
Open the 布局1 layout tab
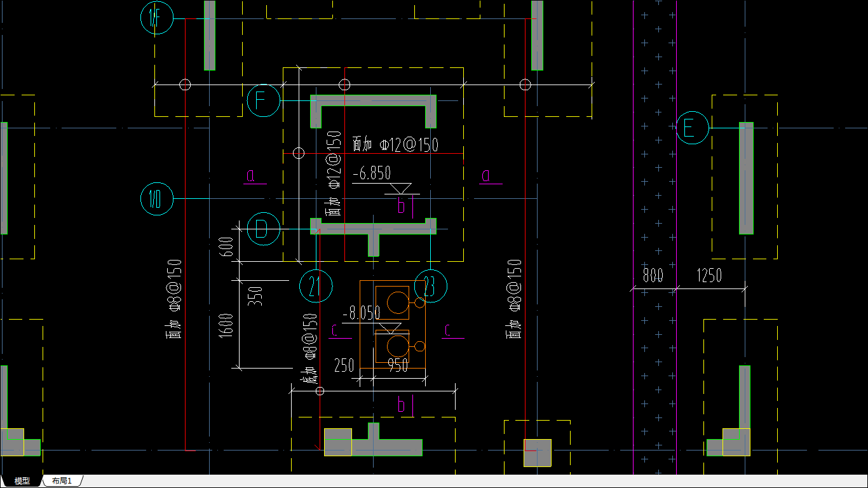62,481
